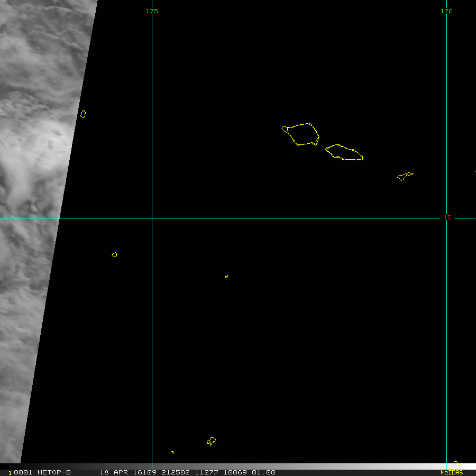Viewport: 476px width, 476px height.
Task: Select the tiny island outline in the image center
Action: (226, 276)
